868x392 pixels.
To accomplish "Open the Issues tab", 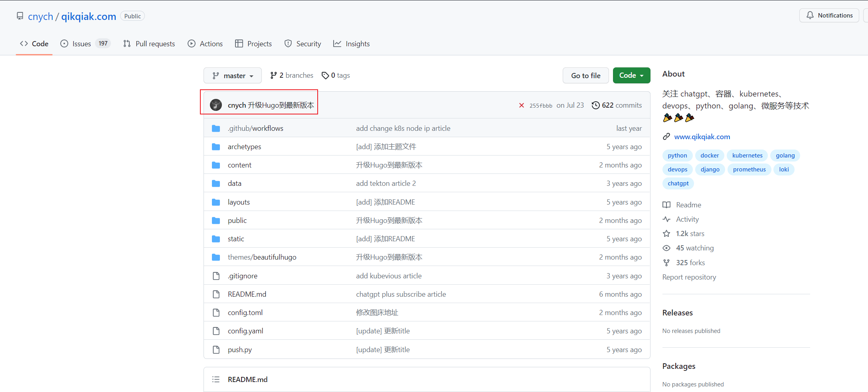I will pos(85,44).
